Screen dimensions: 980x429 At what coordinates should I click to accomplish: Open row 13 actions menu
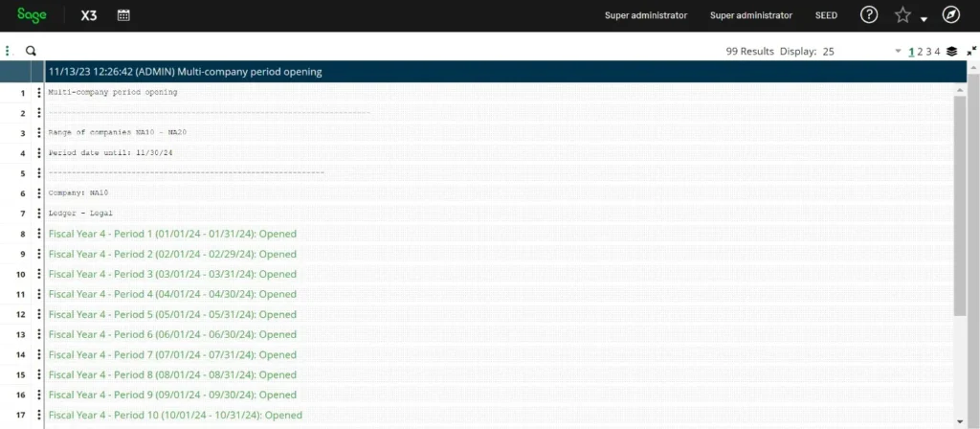point(38,334)
